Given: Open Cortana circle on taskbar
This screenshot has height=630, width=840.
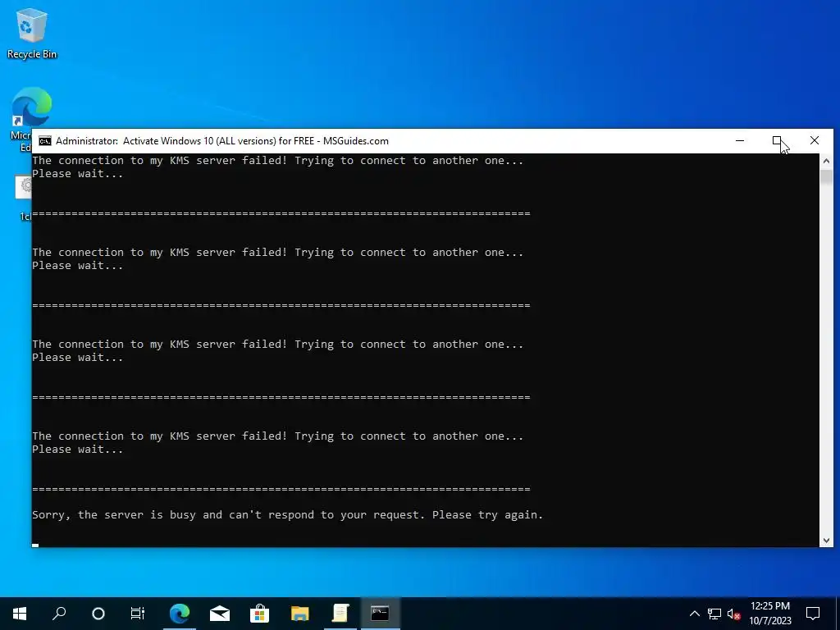Looking at the screenshot, I should coord(98,613).
